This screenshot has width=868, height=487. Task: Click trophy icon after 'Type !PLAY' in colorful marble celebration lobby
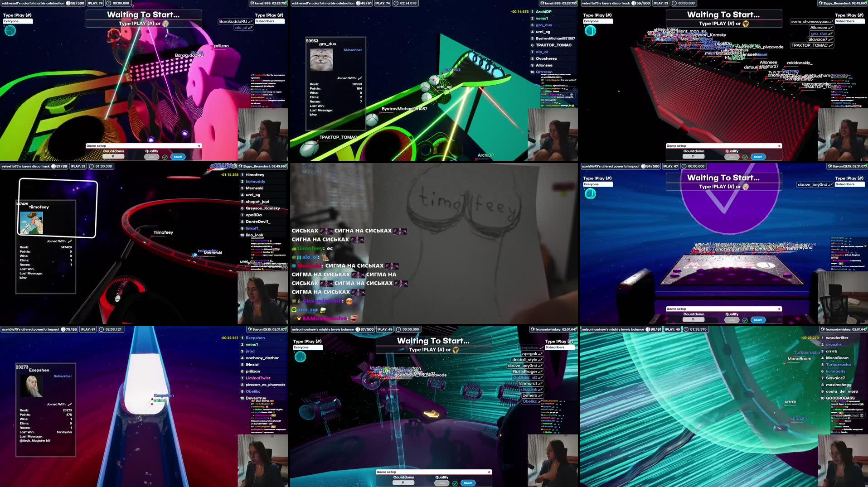[165, 24]
